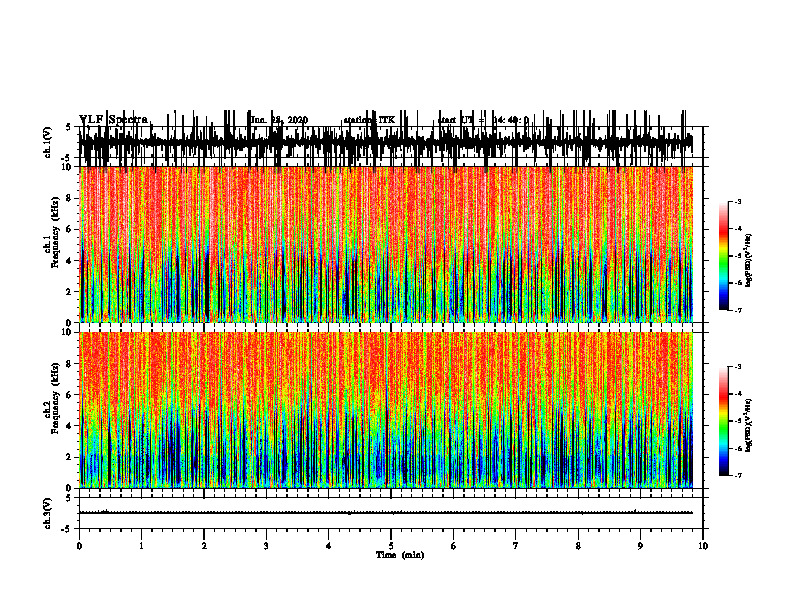Click the time axis tick label '5'
This screenshot has height=612, width=792.
pos(391,546)
